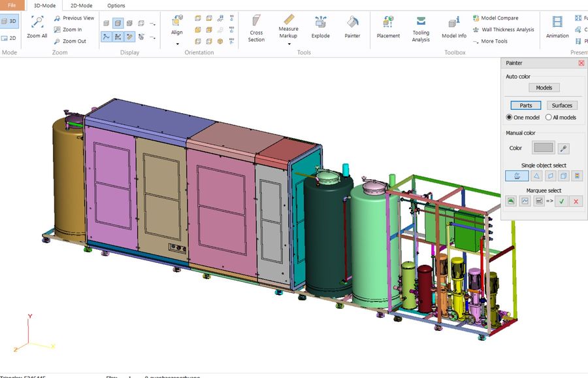Pick color with the eyedropper icon
Screen dimensions: 588x378
(x=563, y=148)
